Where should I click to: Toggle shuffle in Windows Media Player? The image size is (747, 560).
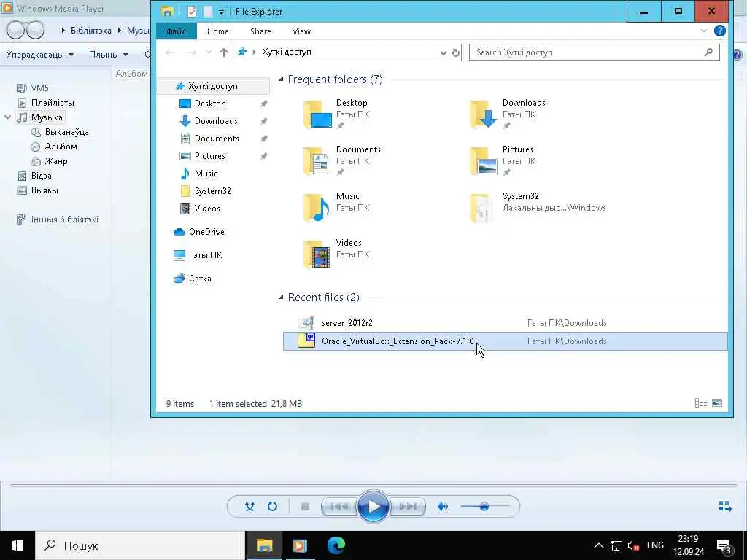coord(249,507)
